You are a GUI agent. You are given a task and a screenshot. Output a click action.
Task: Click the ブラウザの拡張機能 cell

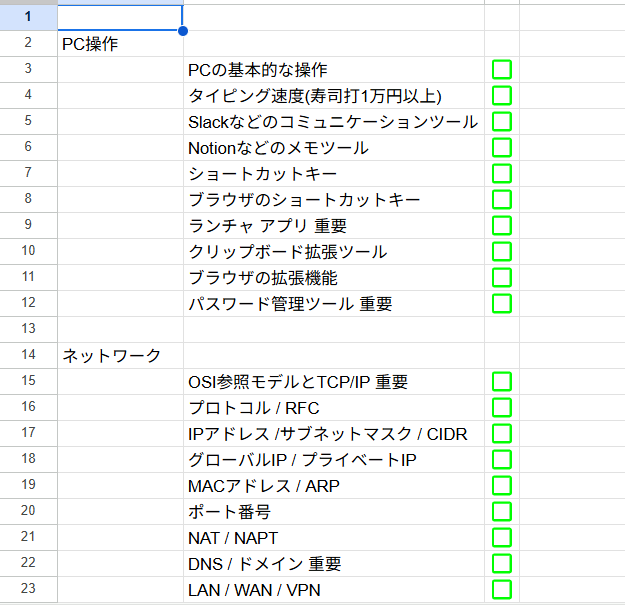[334, 277]
